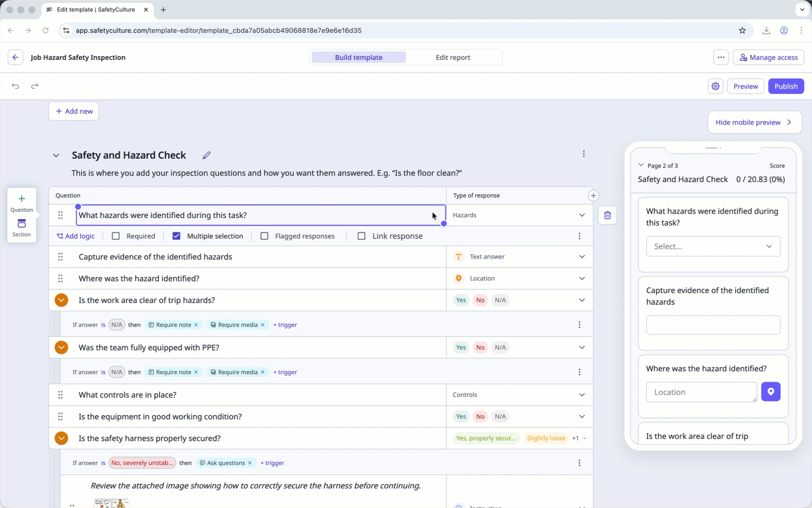Open Hazards response type dropdown
The width and height of the screenshot is (812, 508).
(520, 215)
